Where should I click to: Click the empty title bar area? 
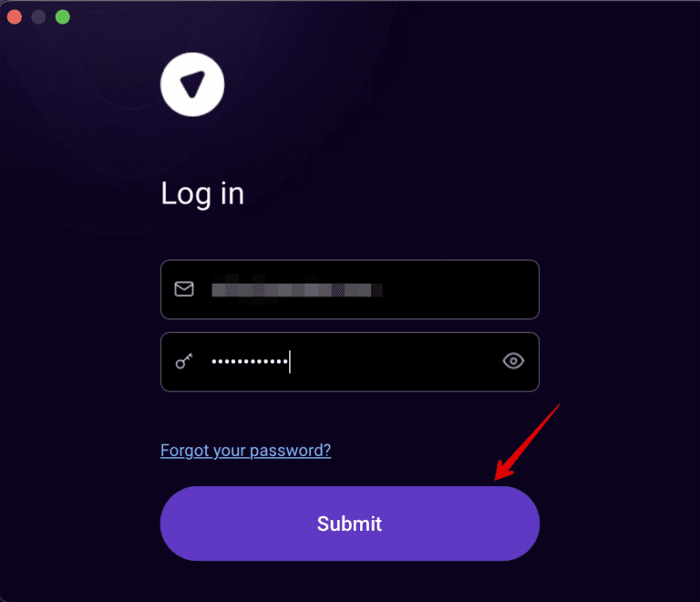365,16
